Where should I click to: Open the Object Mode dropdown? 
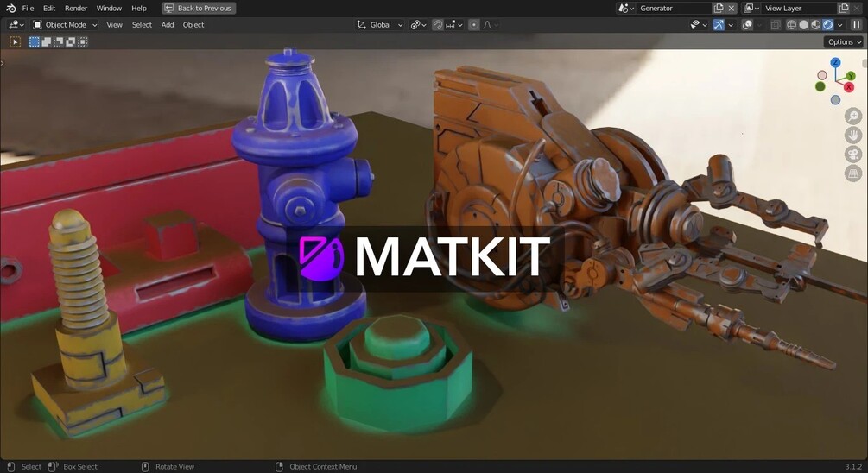coord(65,25)
